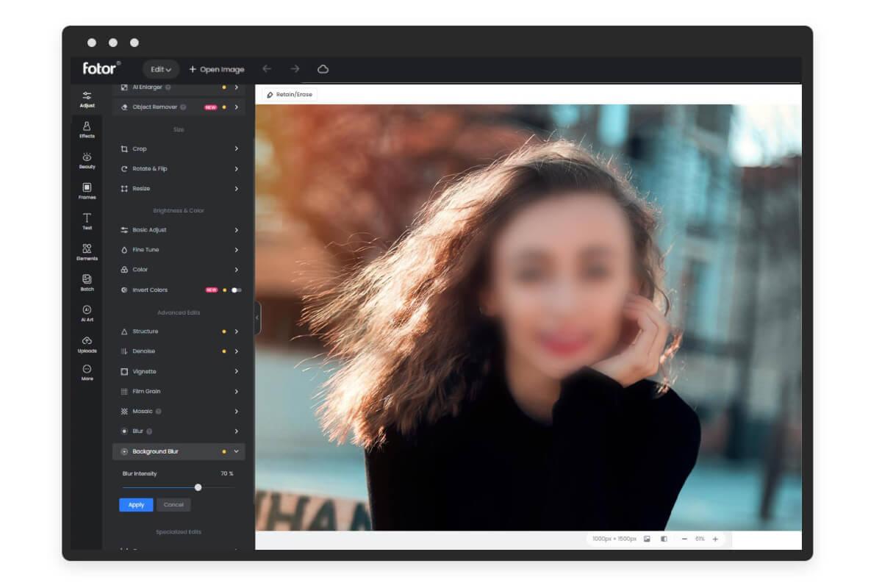This screenshot has height=588, width=882.
Task: Expand the Denoise chevron
Action: point(236,351)
